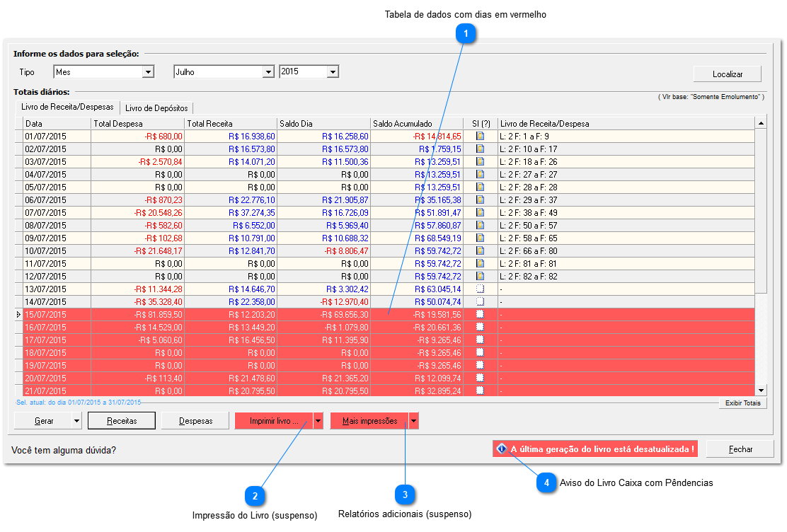
Task: Click the Mais impressões button
Action: pyautogui.click(x=370, y=421)
